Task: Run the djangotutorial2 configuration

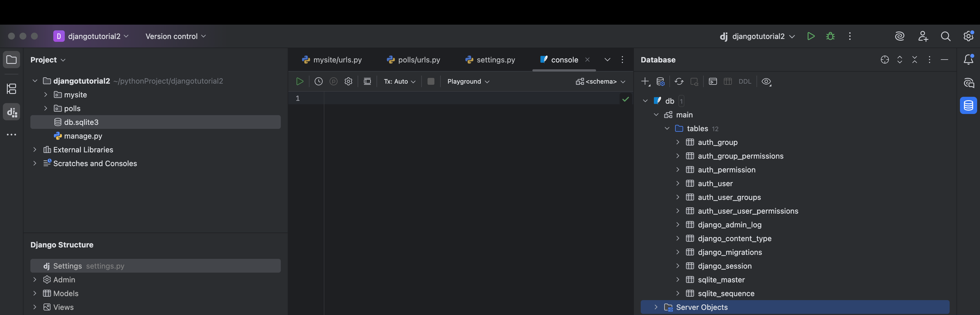Action: pyautogui.click(x=811, y=36)
